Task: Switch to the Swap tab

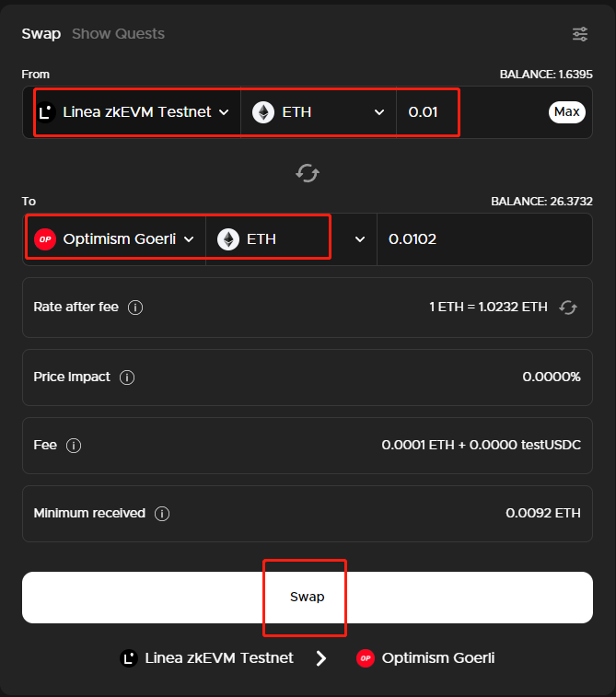Action: (x=41, y=34)
